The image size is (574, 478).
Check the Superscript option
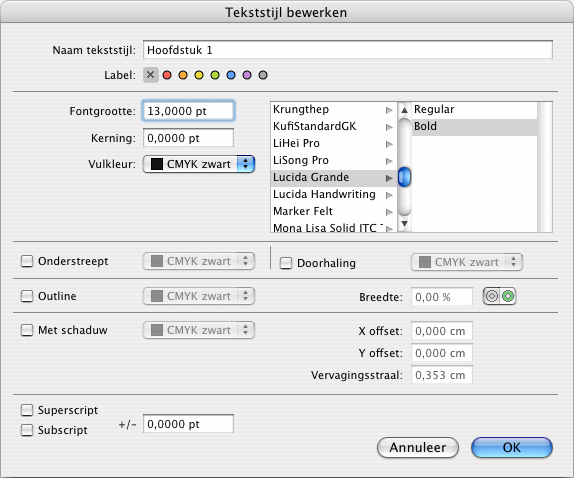click(27, 410)
